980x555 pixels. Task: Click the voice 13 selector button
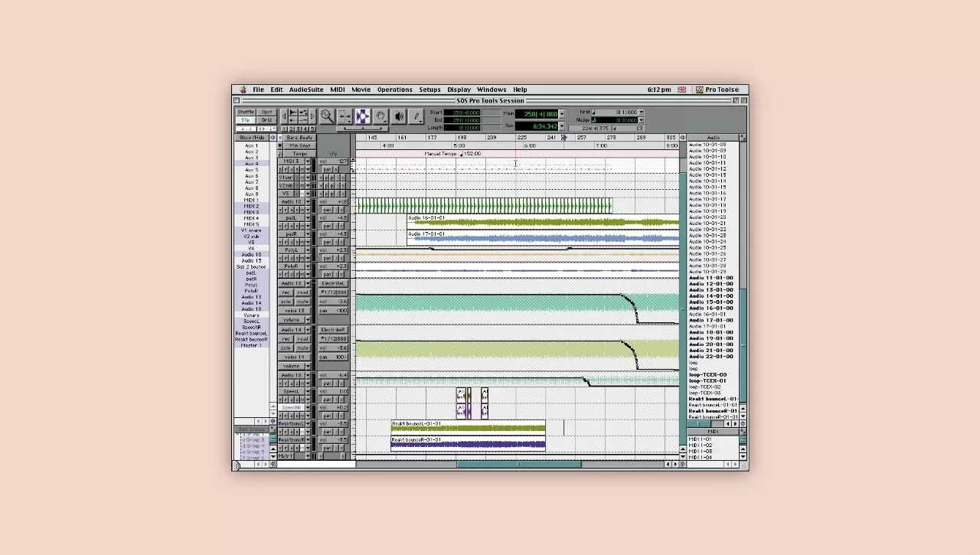click(296, 311)
